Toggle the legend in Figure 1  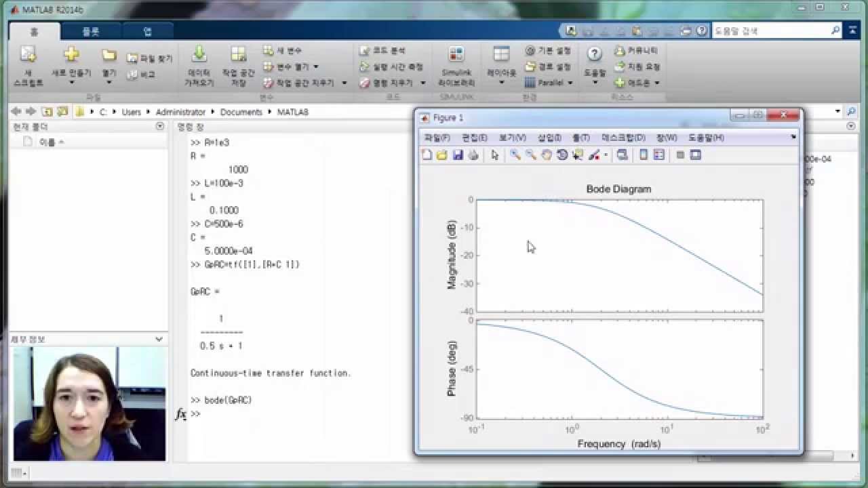click(659, 155)
